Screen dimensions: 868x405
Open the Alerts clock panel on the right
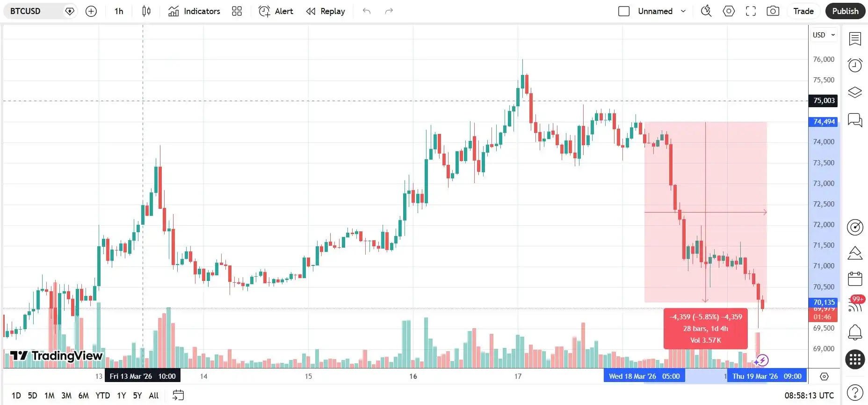(855, 65)
